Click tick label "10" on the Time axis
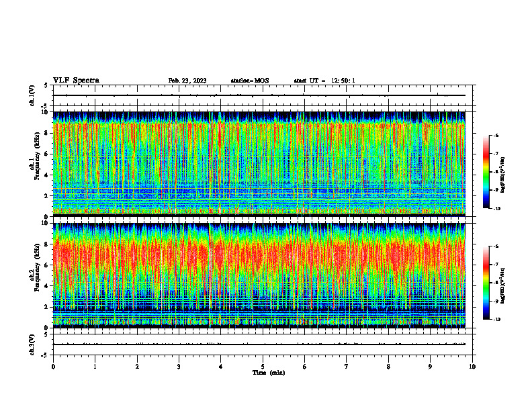This screenshot has height=411, width=532. (x=472, y=367)
